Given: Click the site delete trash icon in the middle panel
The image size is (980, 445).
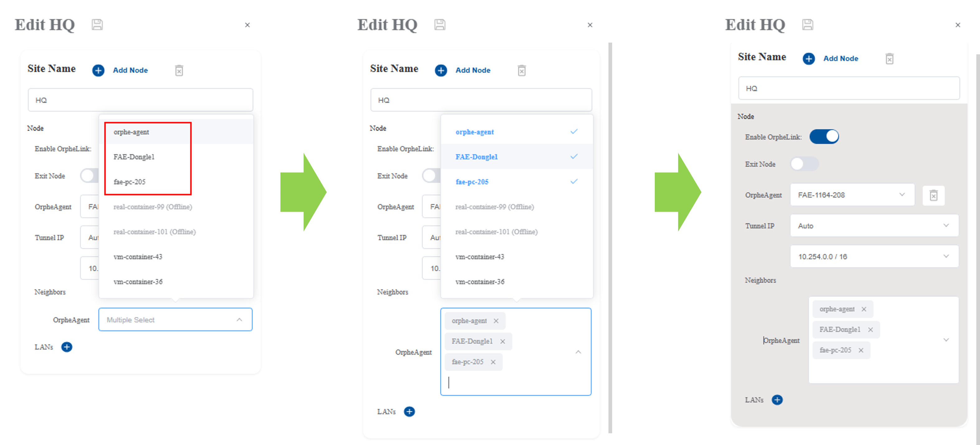Looking at the screenshot, I should coord(522,70).
